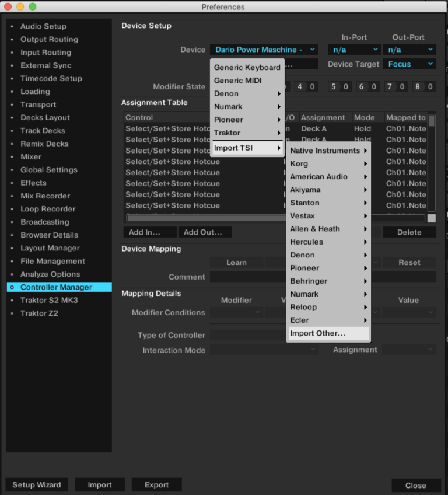Open the Out-Port n/a dropdown
This screenshot has width=448, height=495.
tap(409, 50)
